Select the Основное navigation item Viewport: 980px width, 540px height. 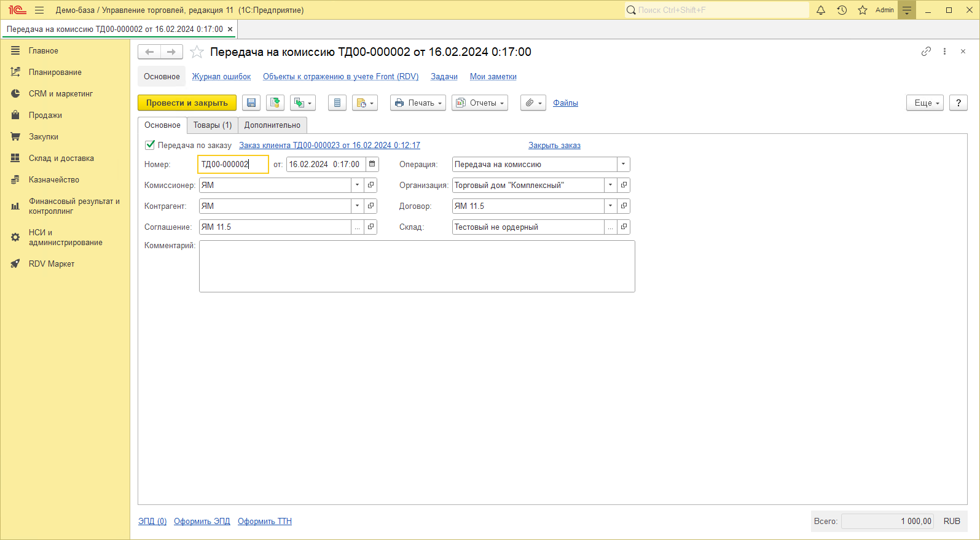[x=162, y=77]
